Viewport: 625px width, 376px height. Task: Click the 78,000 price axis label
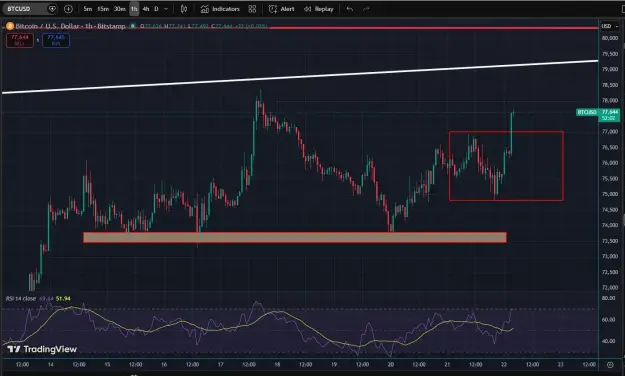610,100
